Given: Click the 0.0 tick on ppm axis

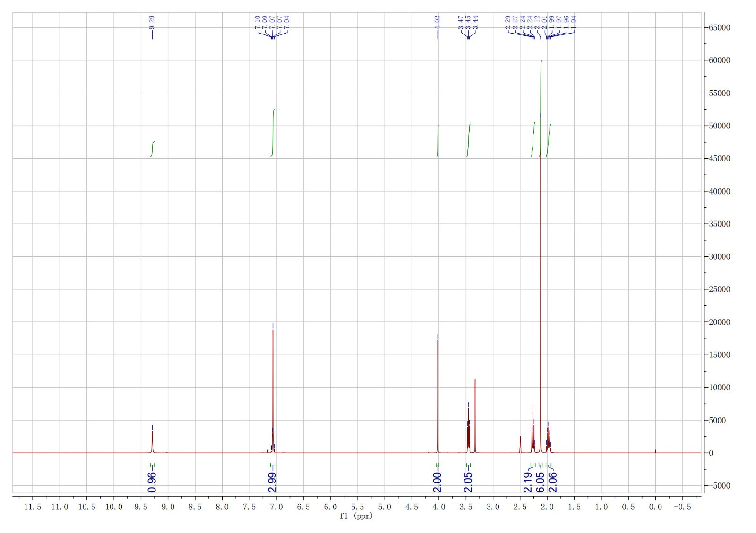Looking at the screenshot, I should [655, 507].
